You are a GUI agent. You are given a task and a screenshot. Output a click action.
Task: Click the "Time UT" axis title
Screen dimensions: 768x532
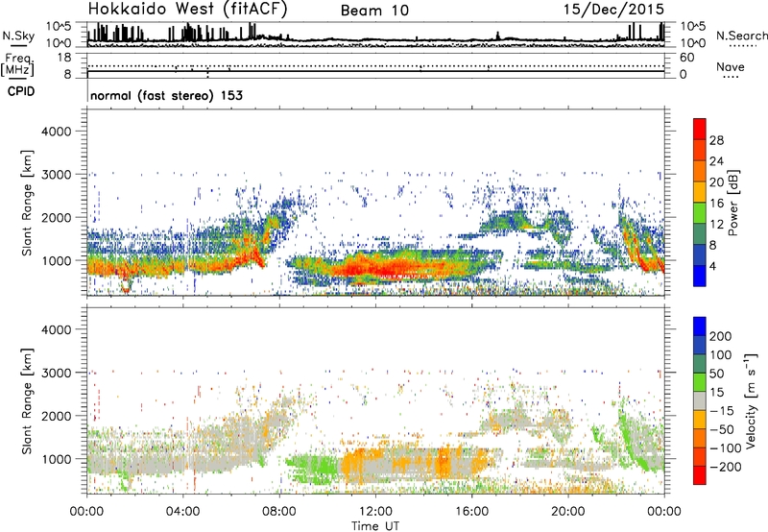pos(375,526)
